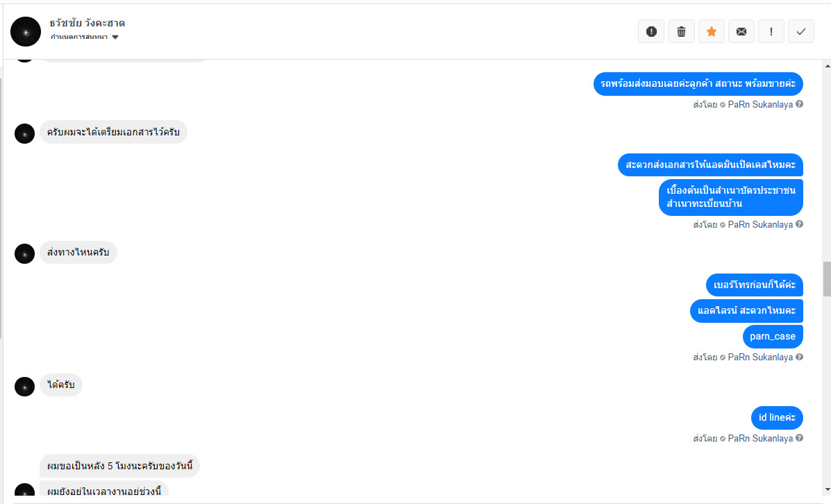Delete conversation using trash can icon

pyautogui.click(x=681, y=31)
